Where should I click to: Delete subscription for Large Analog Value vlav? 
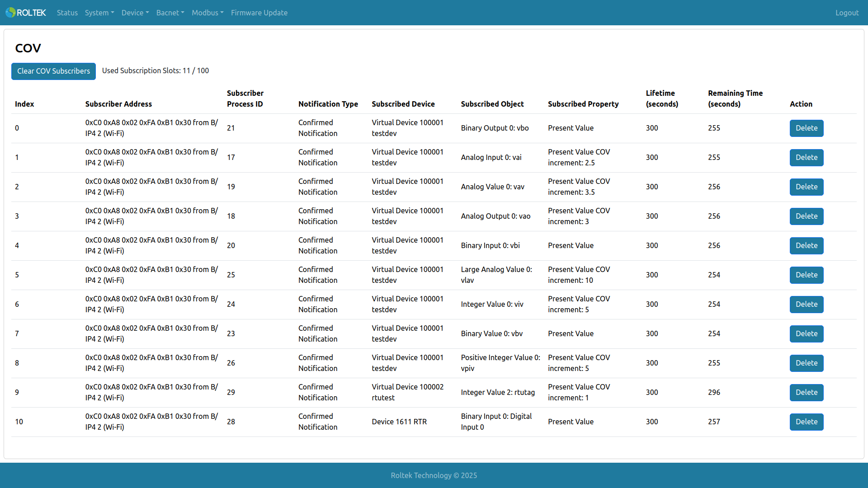[807, 275]
